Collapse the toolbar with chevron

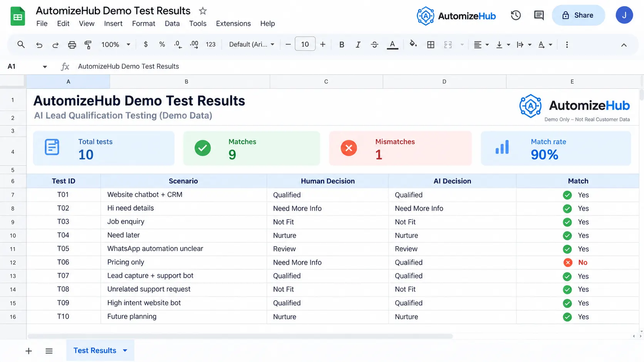pos(624,45)
